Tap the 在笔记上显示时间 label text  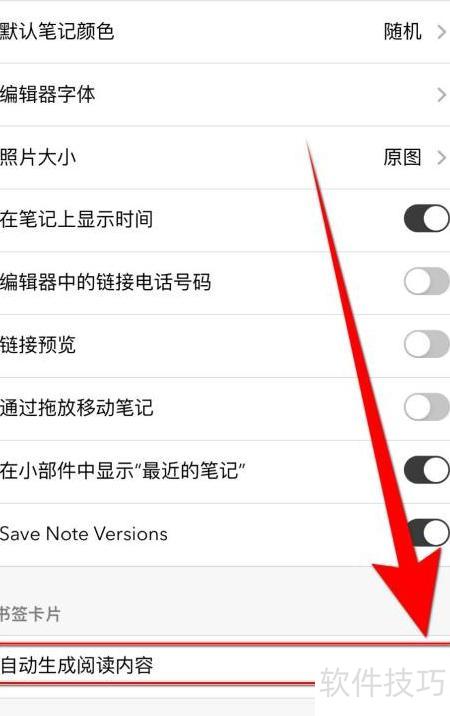coord(76,219)
